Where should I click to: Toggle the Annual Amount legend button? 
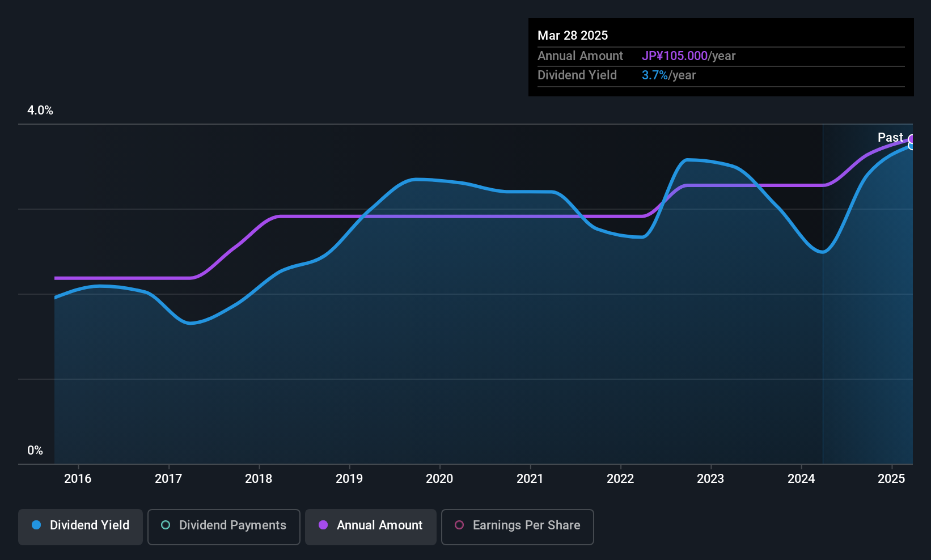pyautogui.click(x=371, y=527)
